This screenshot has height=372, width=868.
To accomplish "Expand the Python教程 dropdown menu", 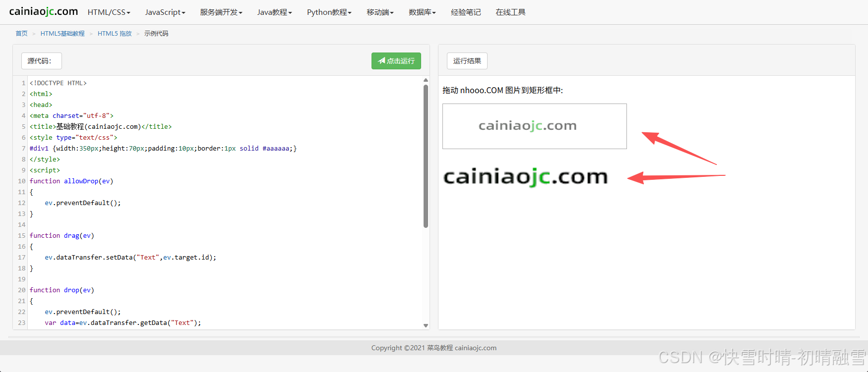I will point(329,12).
